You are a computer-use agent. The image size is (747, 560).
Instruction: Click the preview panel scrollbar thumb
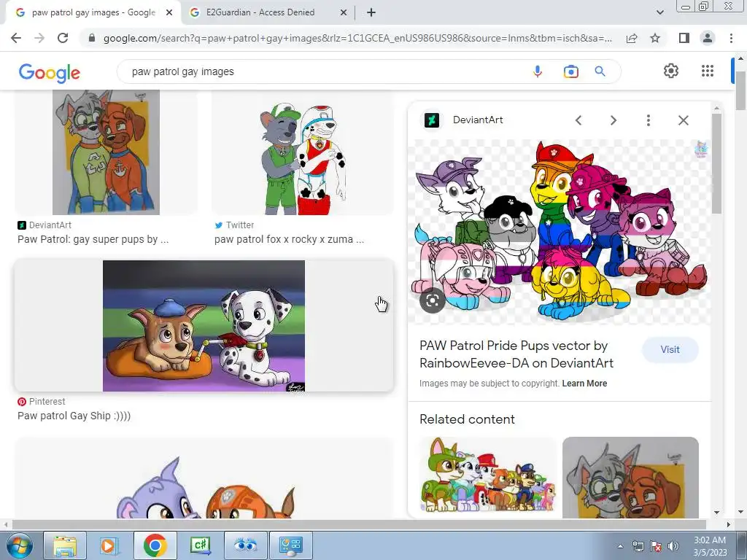pyautogui.click(x=716, y=163)
